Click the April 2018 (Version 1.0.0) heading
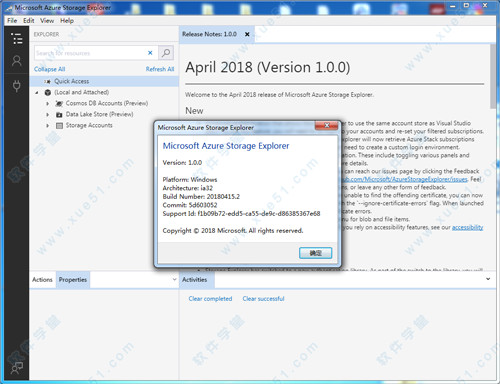500x384 pixels. 268,67
